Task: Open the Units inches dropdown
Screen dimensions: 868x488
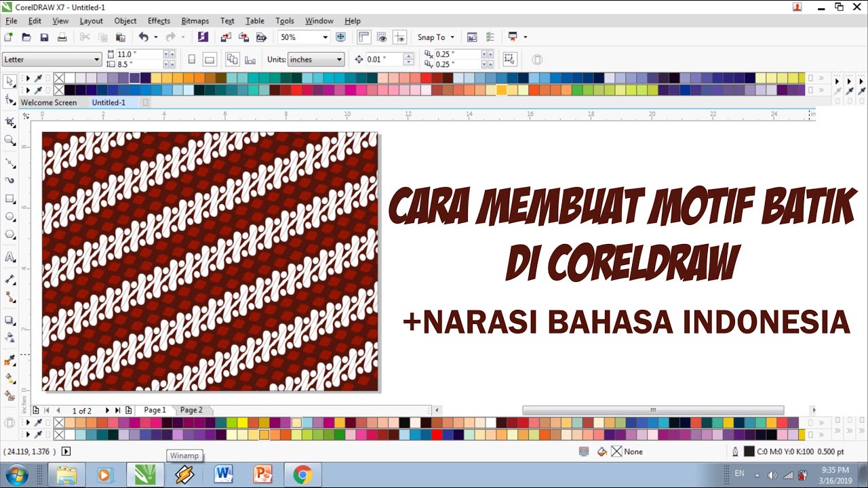Action: point(339,60)
